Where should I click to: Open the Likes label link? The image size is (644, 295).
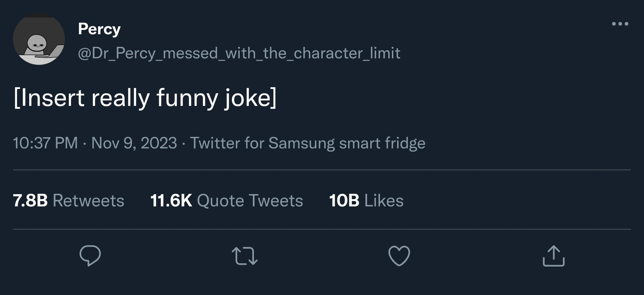tap(384, 201)
